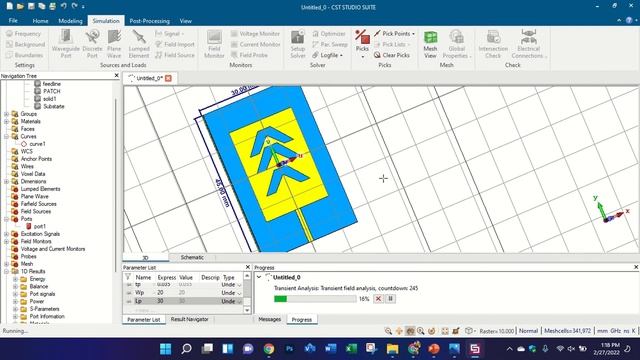Open Type dropdown for Wp parameter
This screenshot has height=360, width=640.
click(x=239, y=293)
